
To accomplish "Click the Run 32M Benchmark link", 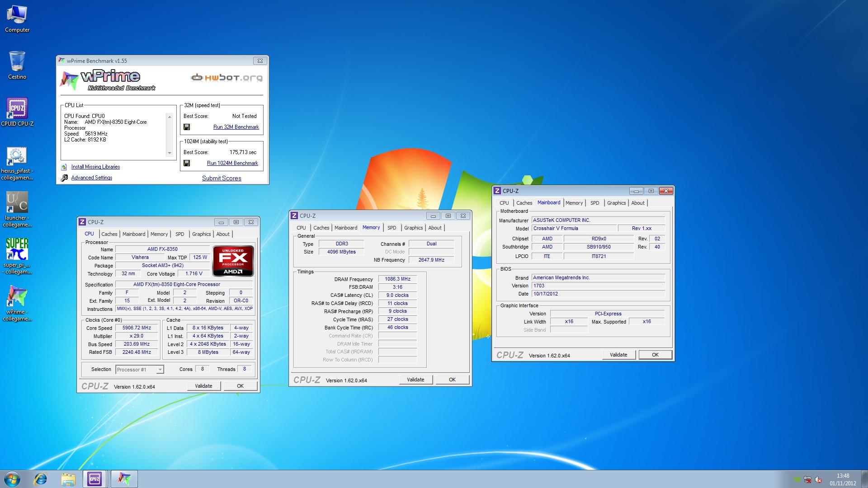I will click(236, 127).
